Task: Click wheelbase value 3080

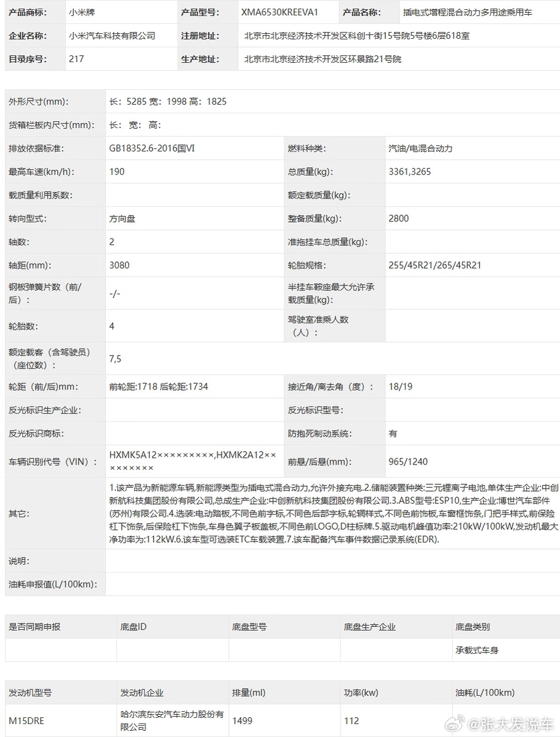Action: 119,265
